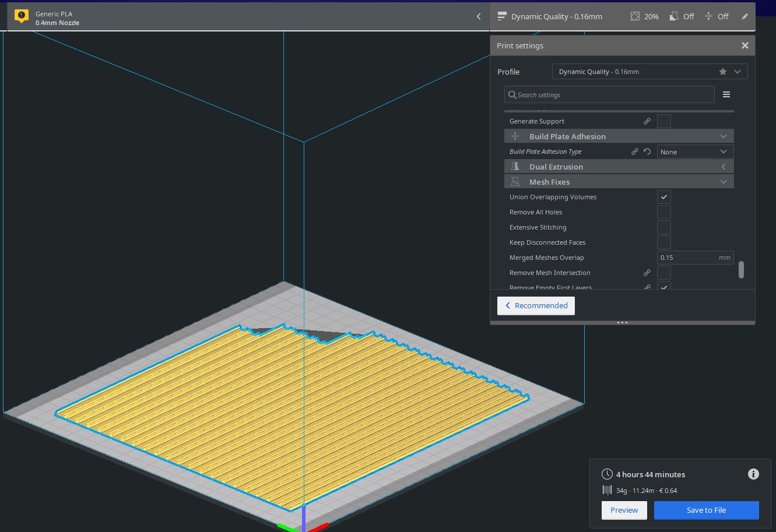
Task: Click the Preview button
Action: pyautogui.click(x=624, y=510)
